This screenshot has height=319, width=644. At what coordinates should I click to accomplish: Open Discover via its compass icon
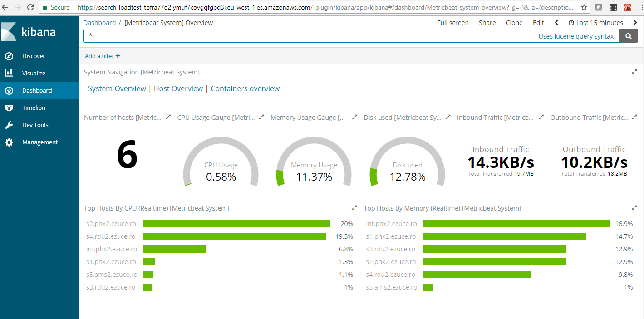coord(9,56)
